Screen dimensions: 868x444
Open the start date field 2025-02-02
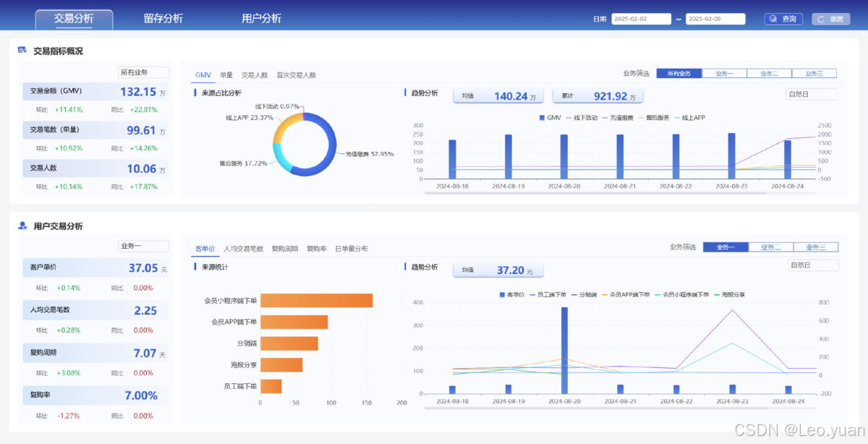tap(642, 19)
